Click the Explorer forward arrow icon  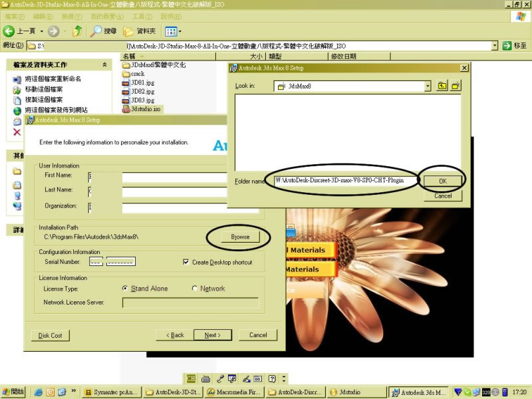(53, 31)
